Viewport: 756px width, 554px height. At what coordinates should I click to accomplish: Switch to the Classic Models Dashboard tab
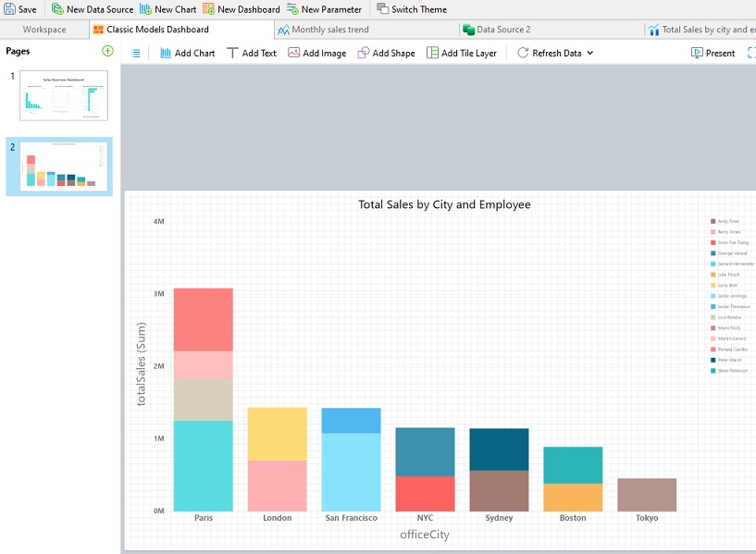click(x=181, y=30)
